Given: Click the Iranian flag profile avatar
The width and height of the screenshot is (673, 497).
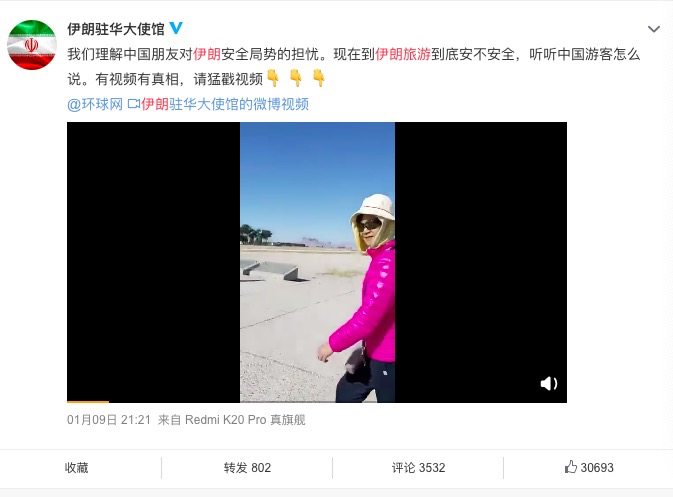Looking at the screenshot, I should coord(32,45).
